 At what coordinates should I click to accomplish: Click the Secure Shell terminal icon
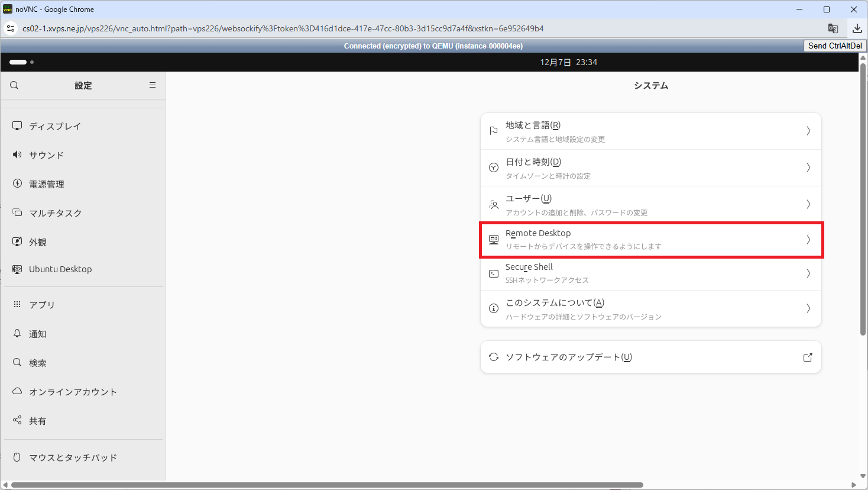494,273
